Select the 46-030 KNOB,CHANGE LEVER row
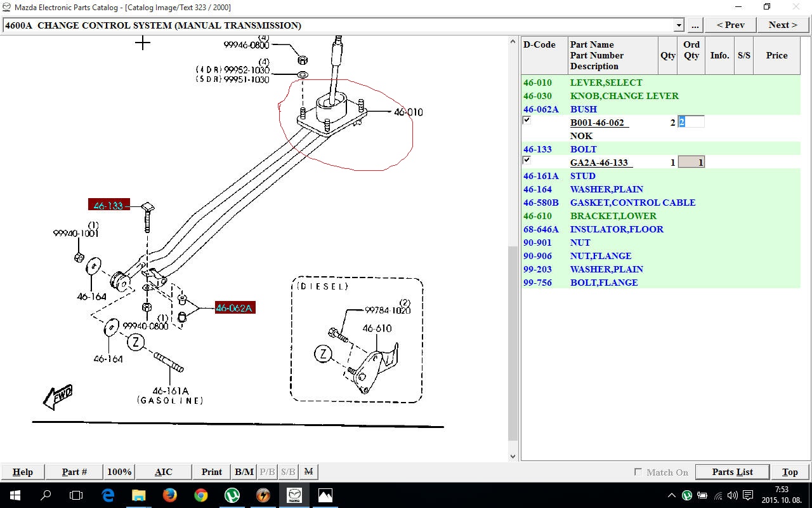This screenshot has height=508, width=812. point(660,96)
